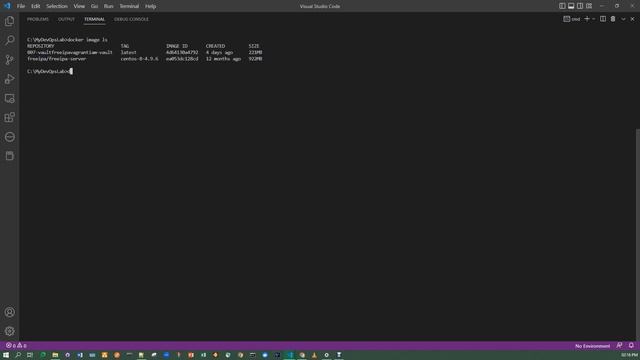Screen dimensions: 640x360
Task: Switch to the OUTPUT tab
Action: click(x=66, y=19)
